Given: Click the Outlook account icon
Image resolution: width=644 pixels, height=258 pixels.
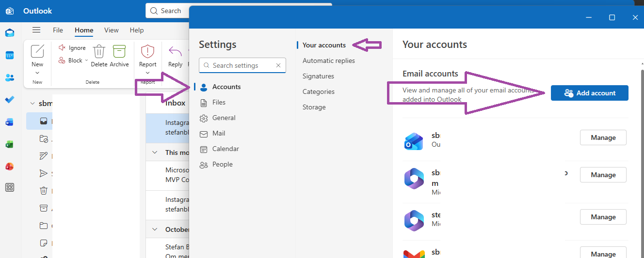Looking at the screenshot, I should [414, 141].
